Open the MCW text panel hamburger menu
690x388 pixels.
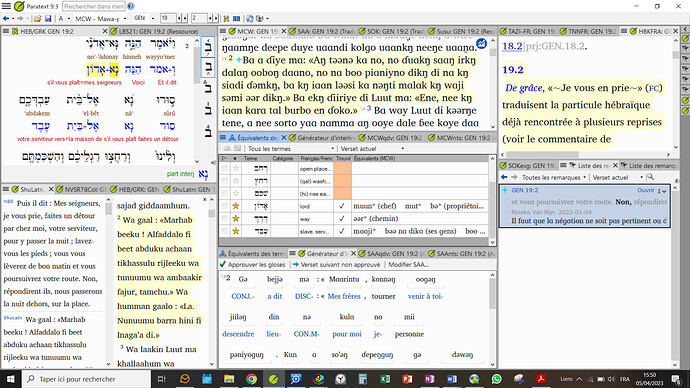pyautogui.click(x=223, y=31)
